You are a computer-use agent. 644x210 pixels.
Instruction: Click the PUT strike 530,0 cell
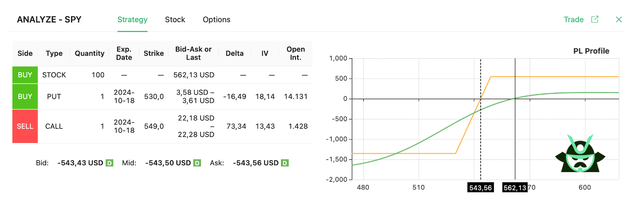pos(154,96)
